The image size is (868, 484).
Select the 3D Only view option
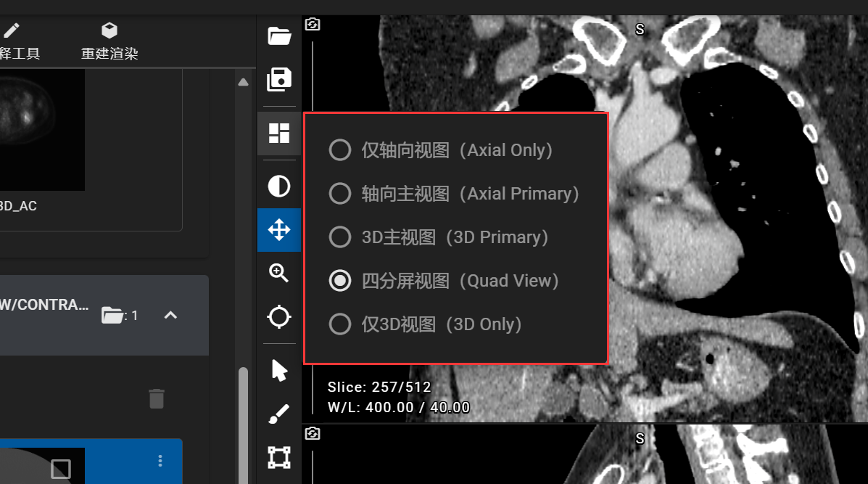pyautogui.click(x=425, y=324)
